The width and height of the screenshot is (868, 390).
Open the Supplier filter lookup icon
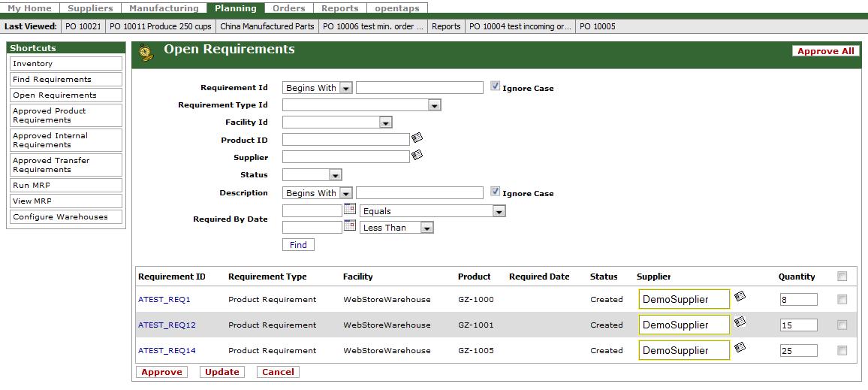pos(417,155)
